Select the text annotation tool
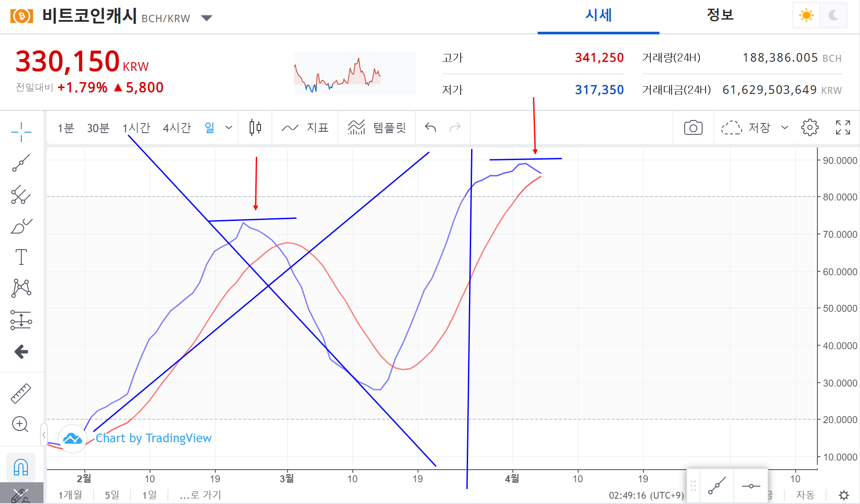Image resolution: width=860 pixels, height=504 pixels. [21, 257]
